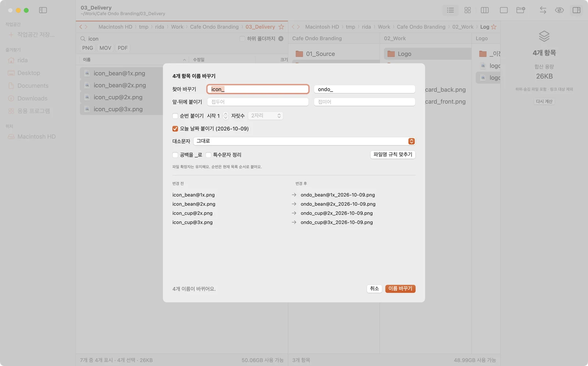This screenshot has width=588, height=366.
Task: Select Cafe Ondo Branding in left breadcrumb
Action: coord(214,27)
